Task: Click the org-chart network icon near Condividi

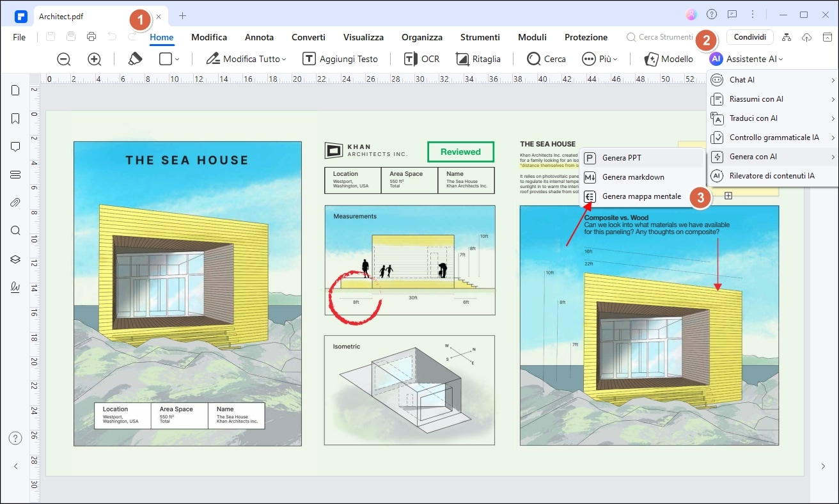Action: [787, 37]
